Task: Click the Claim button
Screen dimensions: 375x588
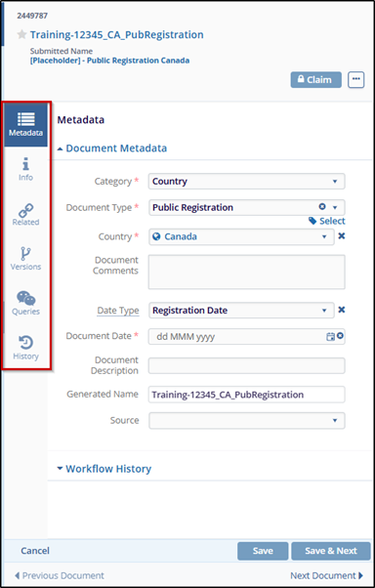Action: (315, 79)
